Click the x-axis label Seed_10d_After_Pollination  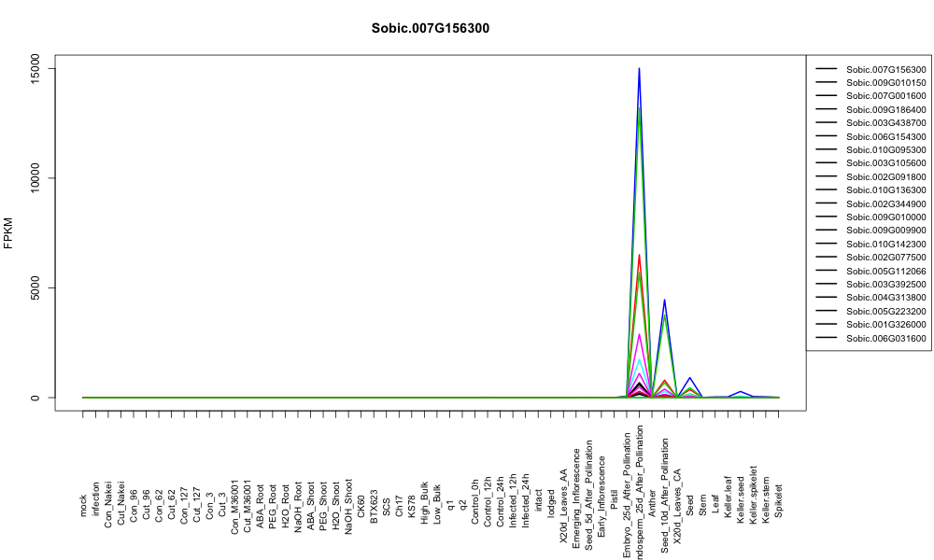(x=665, y=496)
